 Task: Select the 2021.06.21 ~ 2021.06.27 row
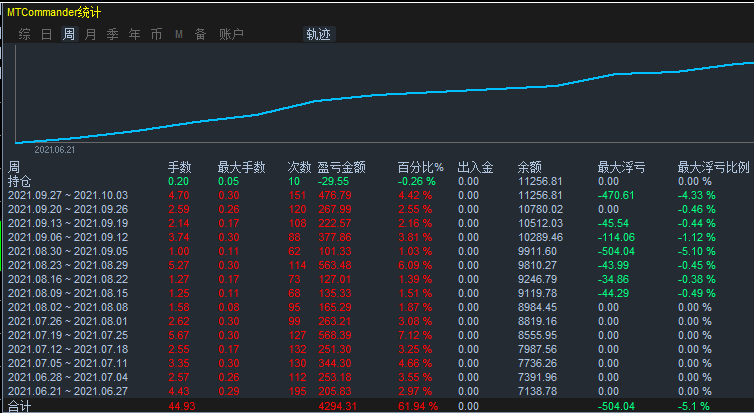click(377, 391)
